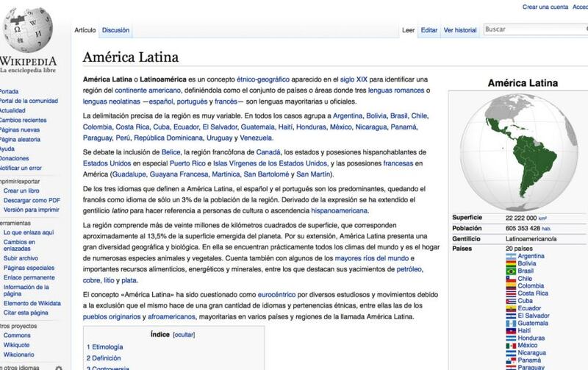Click the Guatemala flag icon
Image resolution: width=588 pixels, height=370 pixels.
[x=510, y=323]
